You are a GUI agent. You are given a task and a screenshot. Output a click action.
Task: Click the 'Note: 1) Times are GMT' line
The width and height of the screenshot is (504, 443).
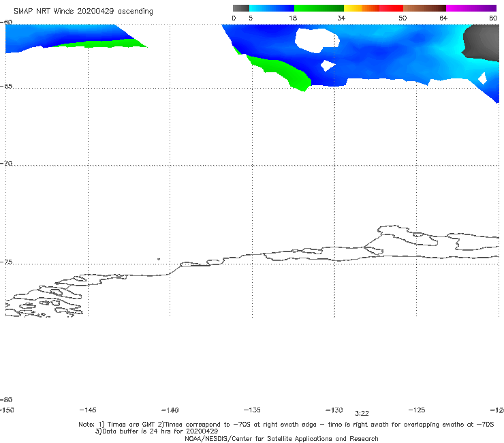tap(286, 425)
